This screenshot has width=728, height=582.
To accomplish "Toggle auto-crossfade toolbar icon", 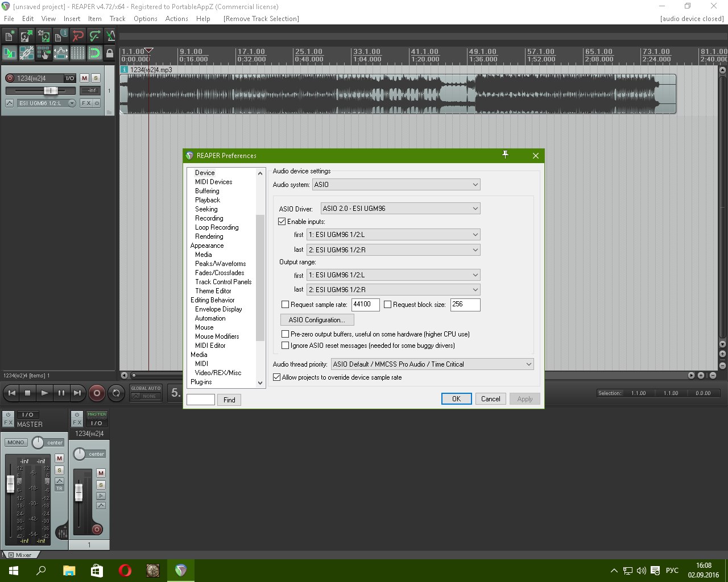I will pyautogui.click(x=9, y=53).
